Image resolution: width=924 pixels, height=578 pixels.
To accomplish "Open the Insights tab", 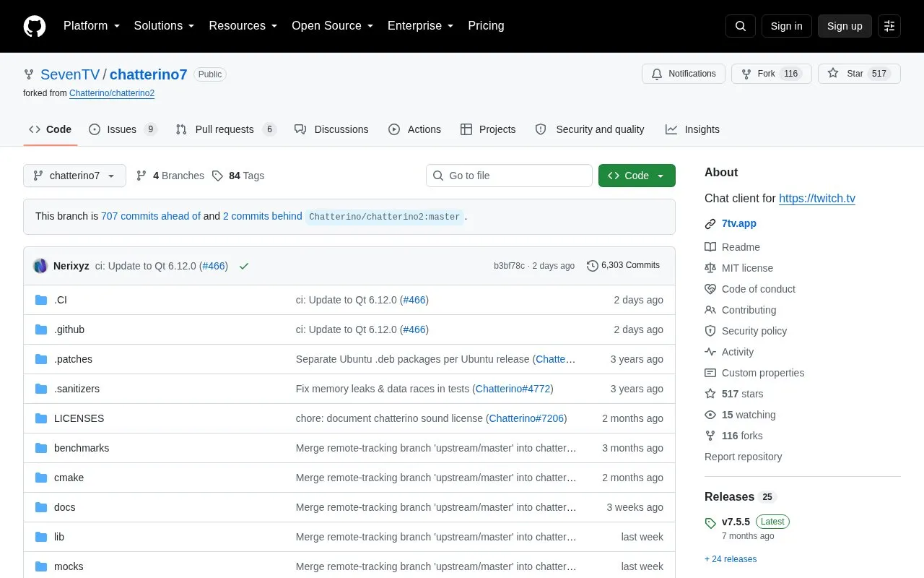I will [x=692, y=129].
